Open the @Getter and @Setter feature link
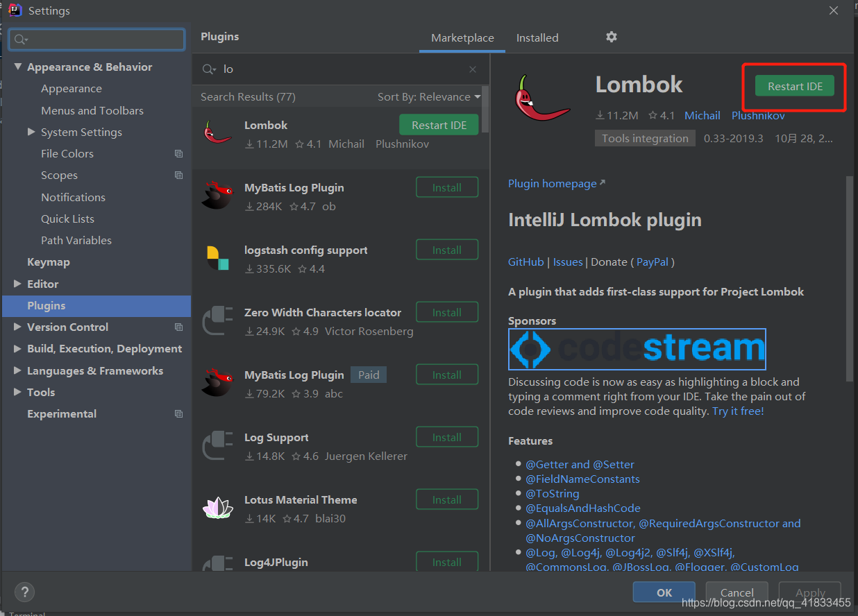858x616 pixels. (x=580, y=465)
